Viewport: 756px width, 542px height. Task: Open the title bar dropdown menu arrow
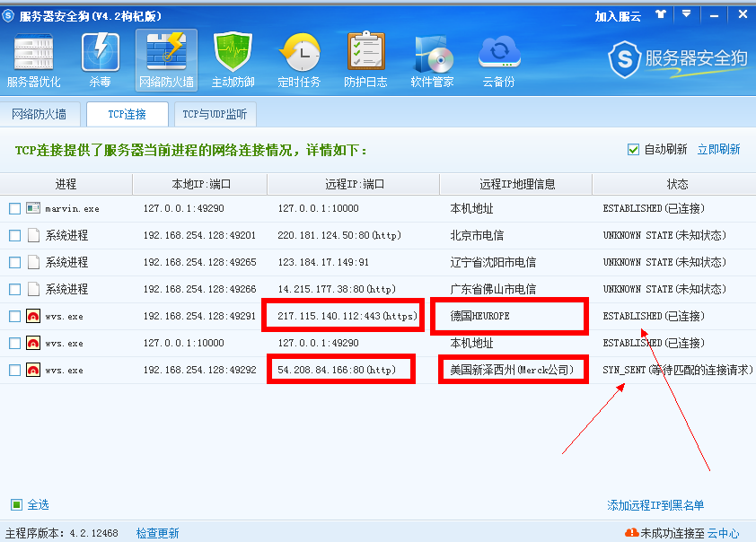687,14
